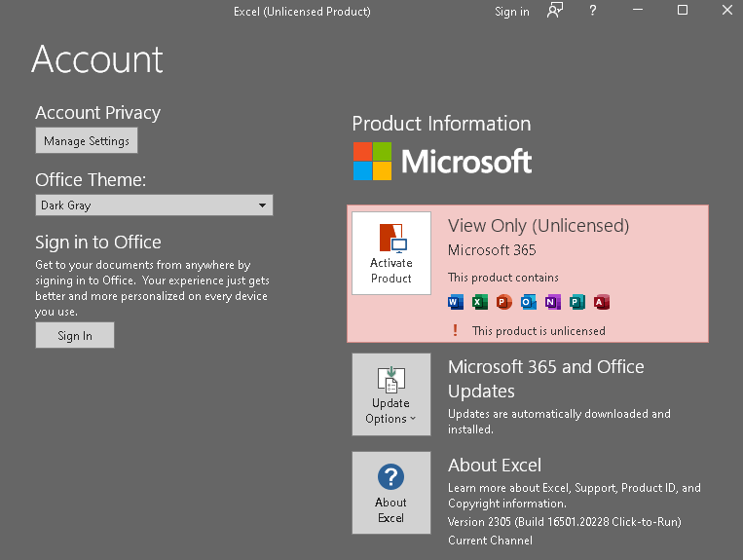Screen dimensions: 743x560
Task: Click 'Microsoft 365 and Office Updates' heading
Action: [x=546, y=379]
